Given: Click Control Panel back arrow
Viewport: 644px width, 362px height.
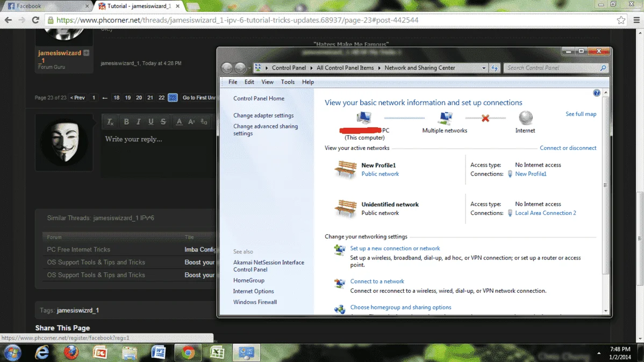Looking at the screenshot, I should pos(227,68).
